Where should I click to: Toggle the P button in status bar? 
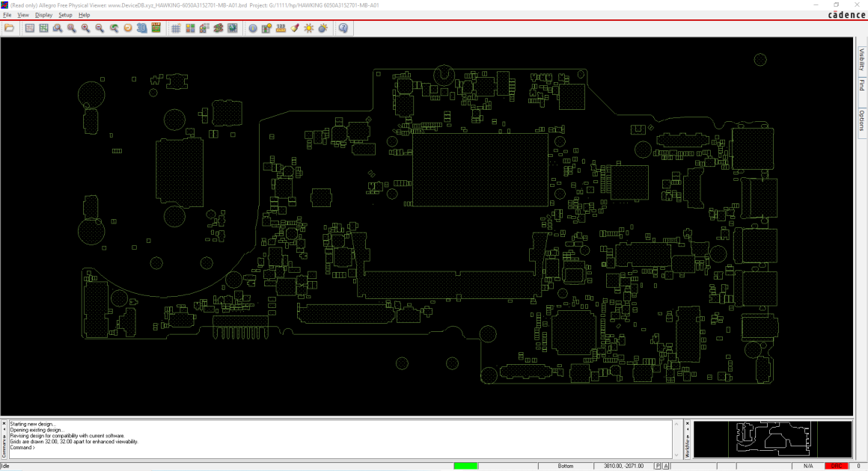pyautogui.click(x=658, y=466)
